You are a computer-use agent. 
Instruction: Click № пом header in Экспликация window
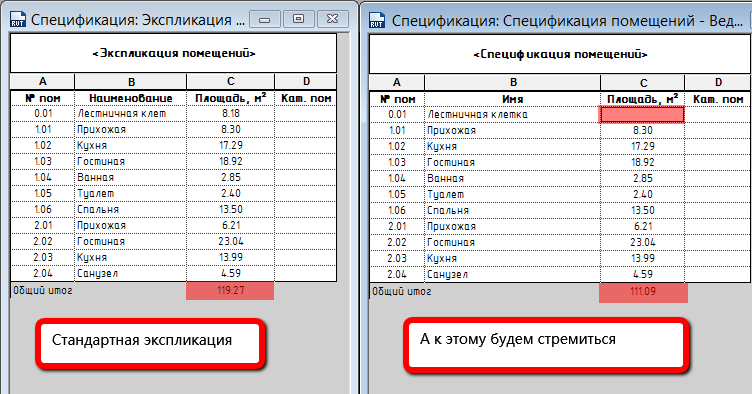[43, 98]
